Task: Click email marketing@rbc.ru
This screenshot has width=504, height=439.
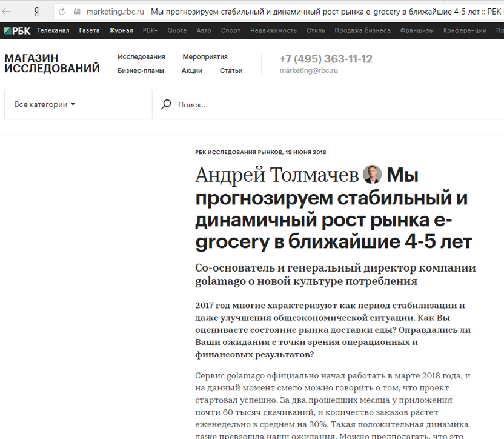Action: [x=308, y=70]
